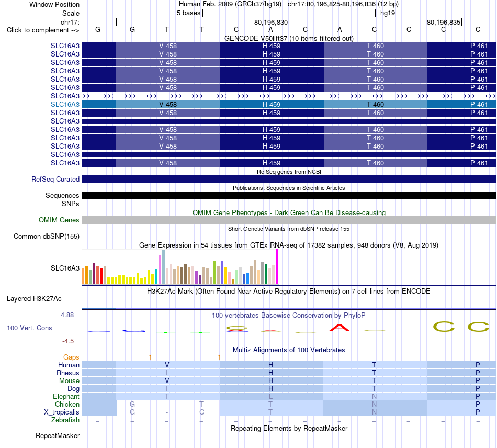This screenshot has height=448, width=497.
Task: Click the Scale label
Action: (71, 13)
